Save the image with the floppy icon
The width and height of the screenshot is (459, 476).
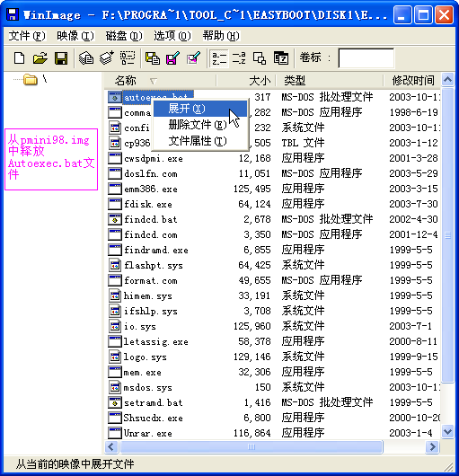point(61,58)
